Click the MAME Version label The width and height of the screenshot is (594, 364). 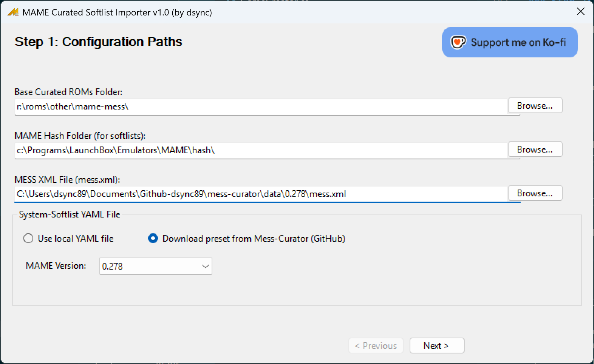coord(56,266)
